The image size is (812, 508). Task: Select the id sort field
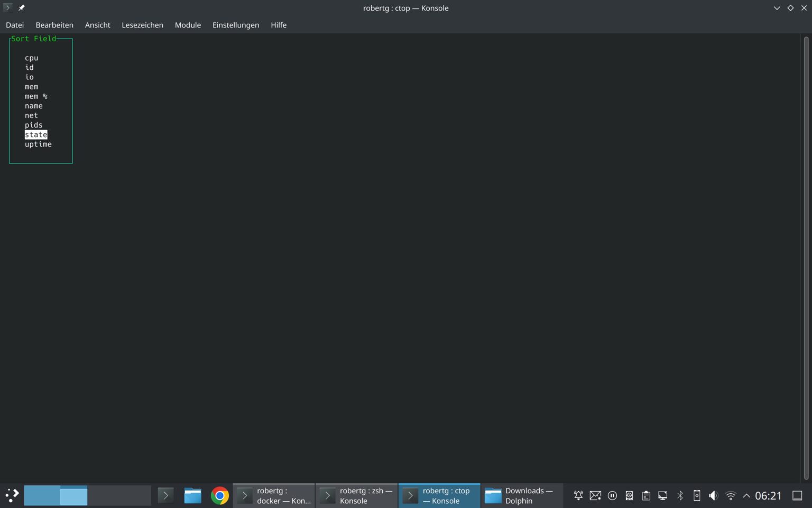[30, 67]
